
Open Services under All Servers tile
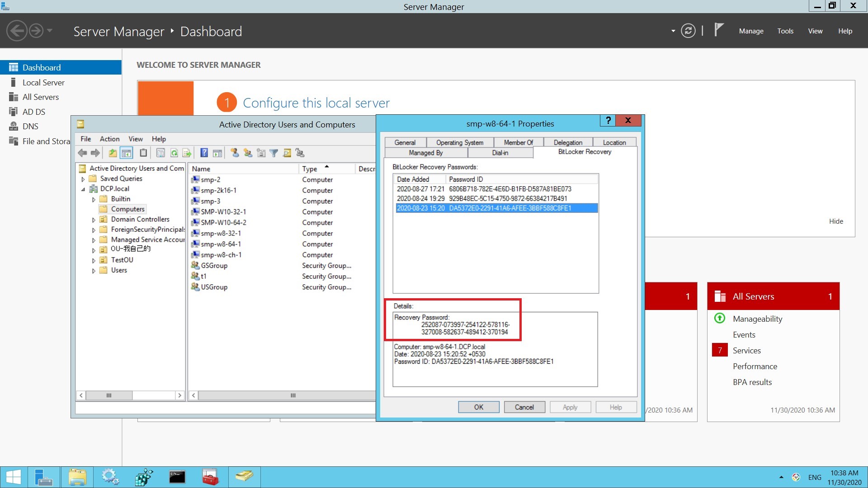click(x=746, y=350)
